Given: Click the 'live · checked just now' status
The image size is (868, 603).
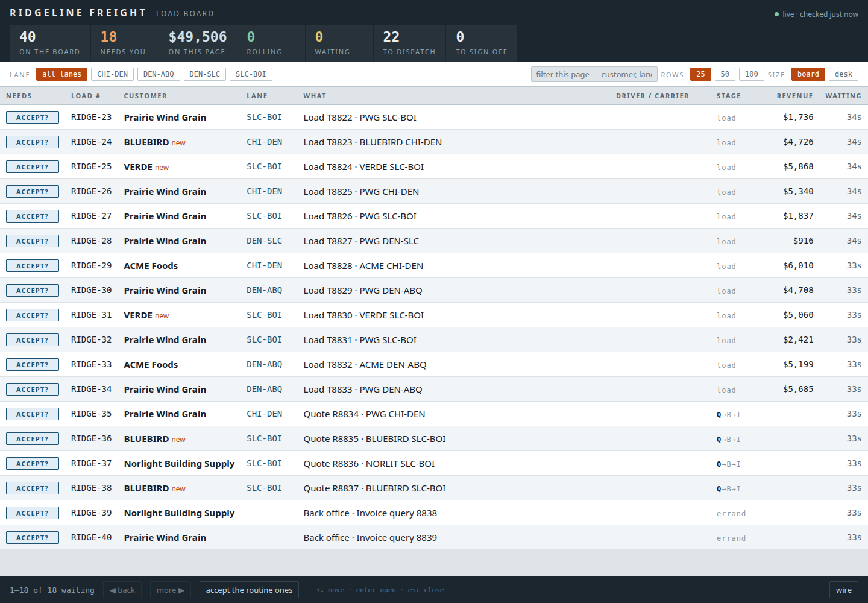Looking at the screenshot, I should (816, 14).
